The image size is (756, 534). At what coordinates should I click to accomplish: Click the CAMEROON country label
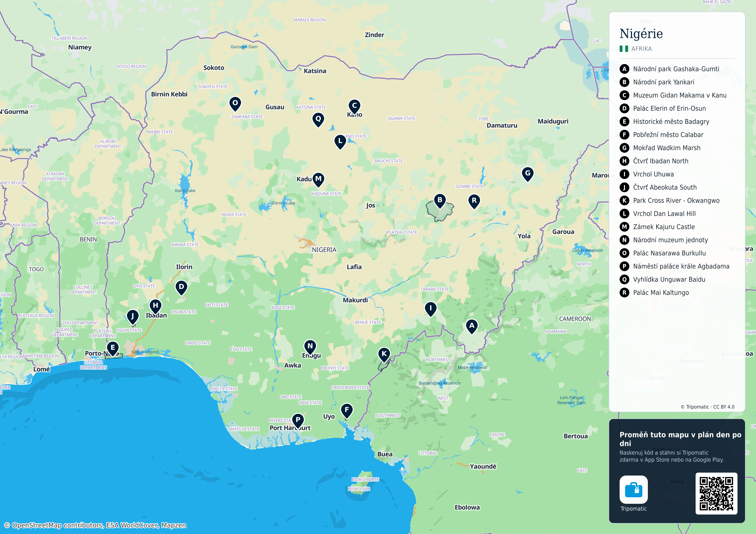coord(575,319)
